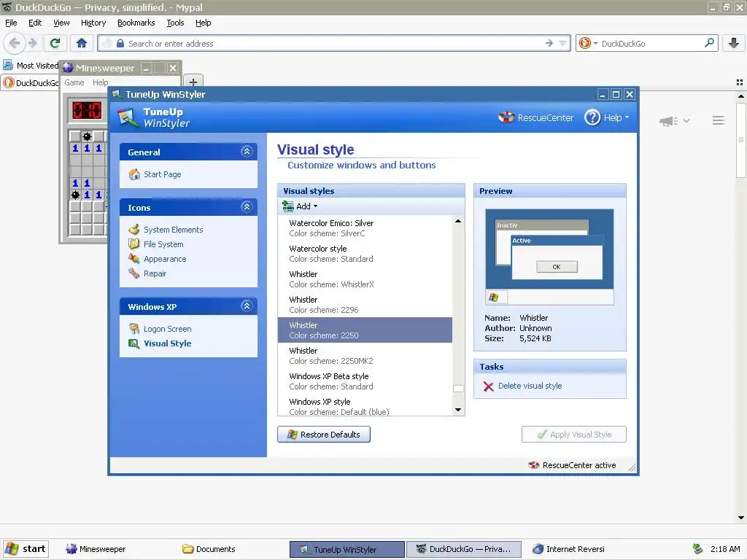Viewport: 747px width, 560px height.
Task: Click the Logon Screen keys icon
Action: 134,329
